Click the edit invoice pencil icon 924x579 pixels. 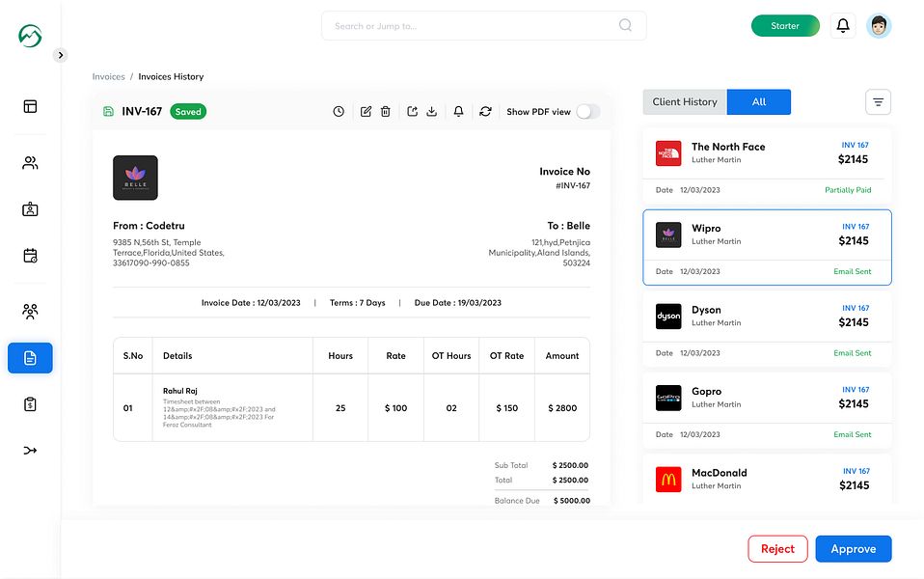pos(366,112)
